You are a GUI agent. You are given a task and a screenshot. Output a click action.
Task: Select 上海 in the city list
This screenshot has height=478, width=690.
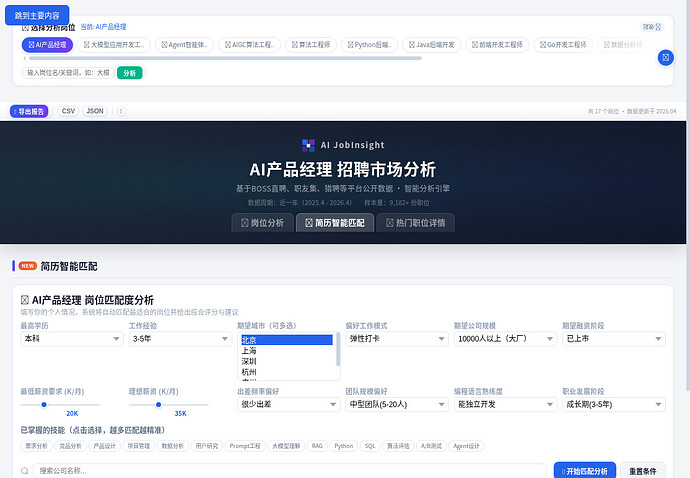(x=287, y=351)
